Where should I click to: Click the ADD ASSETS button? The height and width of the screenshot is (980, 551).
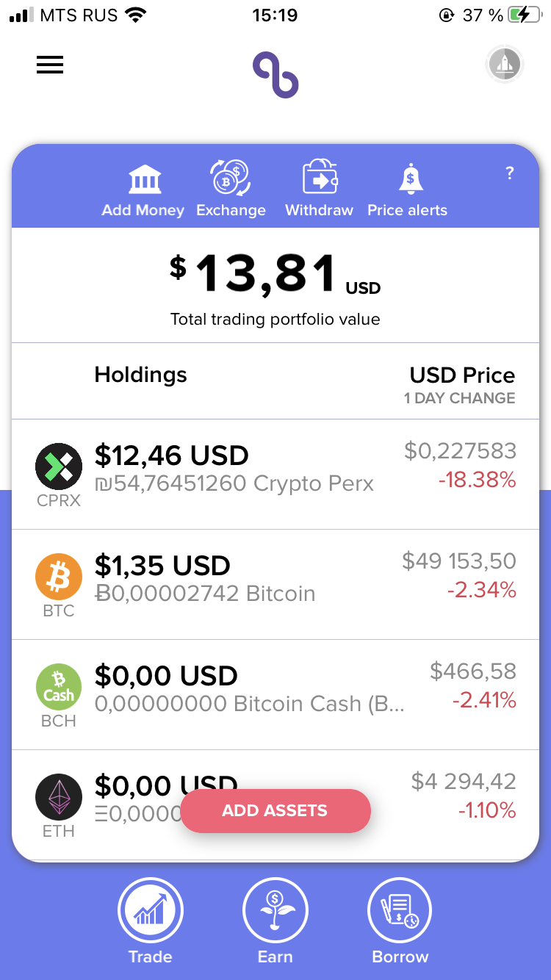(275, 811)
